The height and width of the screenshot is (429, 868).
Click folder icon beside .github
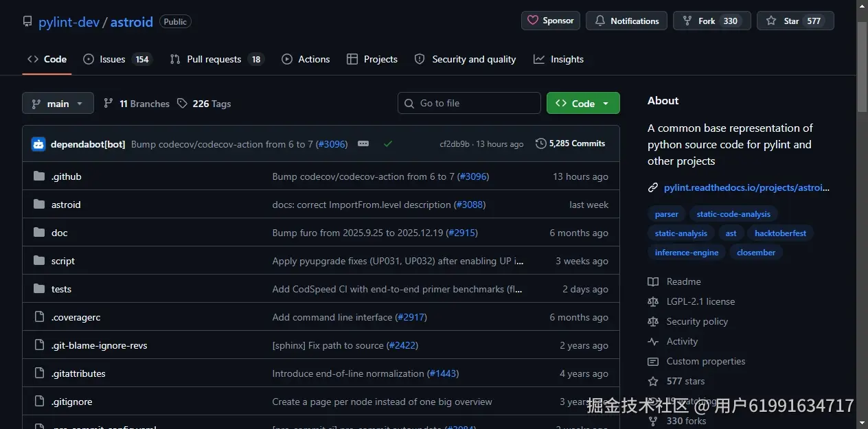pyautogui.click(x=39, y=176)
